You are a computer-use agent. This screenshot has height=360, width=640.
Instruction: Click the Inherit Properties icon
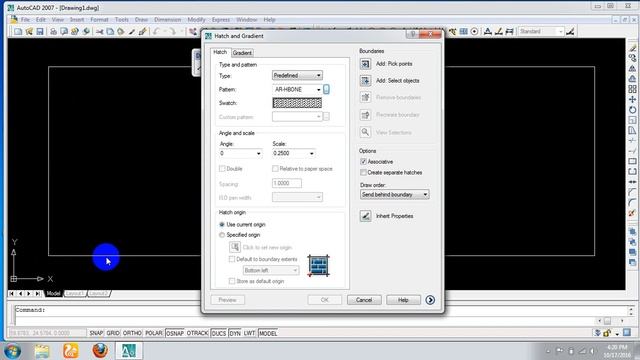click(365, 216)
